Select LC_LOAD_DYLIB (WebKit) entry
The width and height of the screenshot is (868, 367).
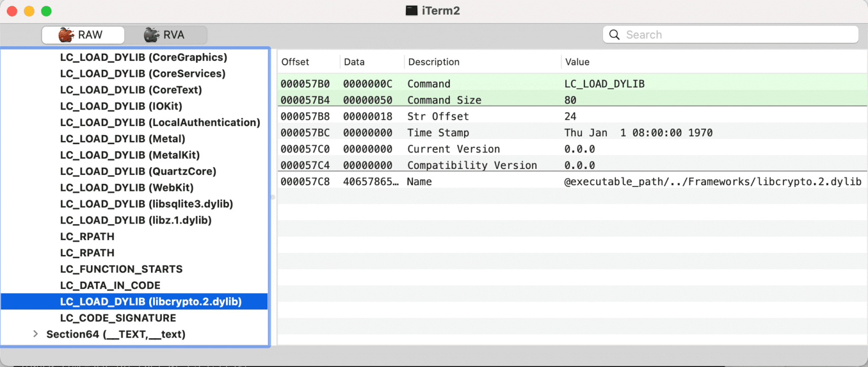127,187
